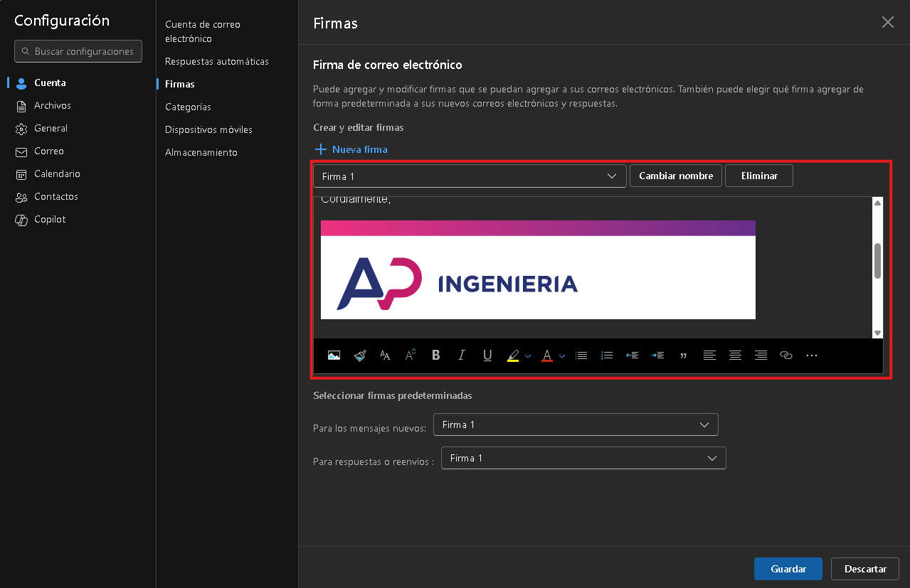Insert a bulleted list
The image size is (910, 588).
point(581,356)
